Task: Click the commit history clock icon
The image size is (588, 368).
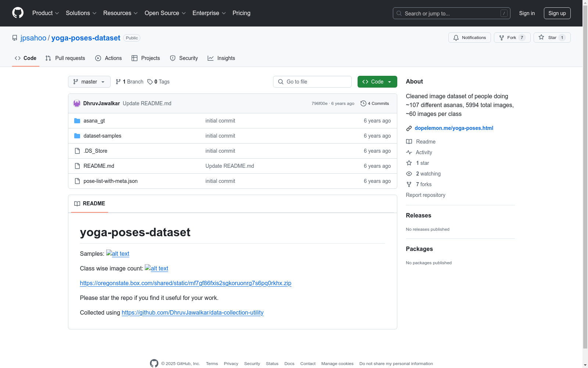Action: pyautogui.click(x=363, y=103)
